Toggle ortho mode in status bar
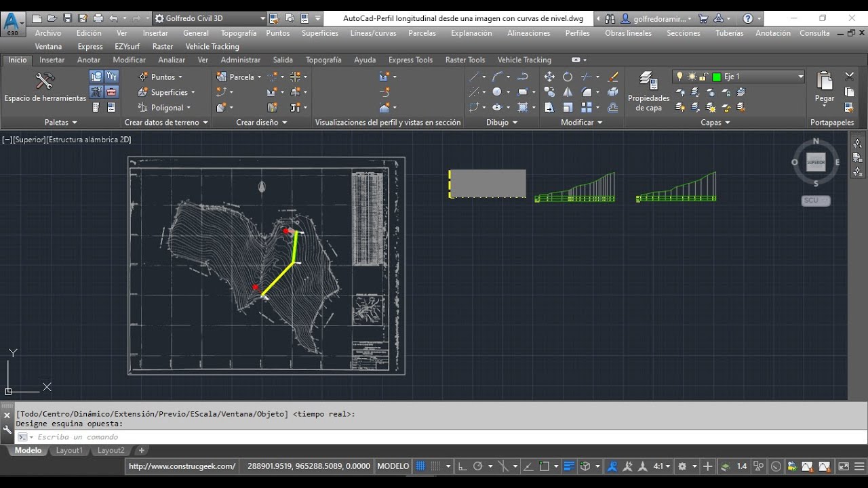This screenshot has height=488, width=868. pos(462,466)
